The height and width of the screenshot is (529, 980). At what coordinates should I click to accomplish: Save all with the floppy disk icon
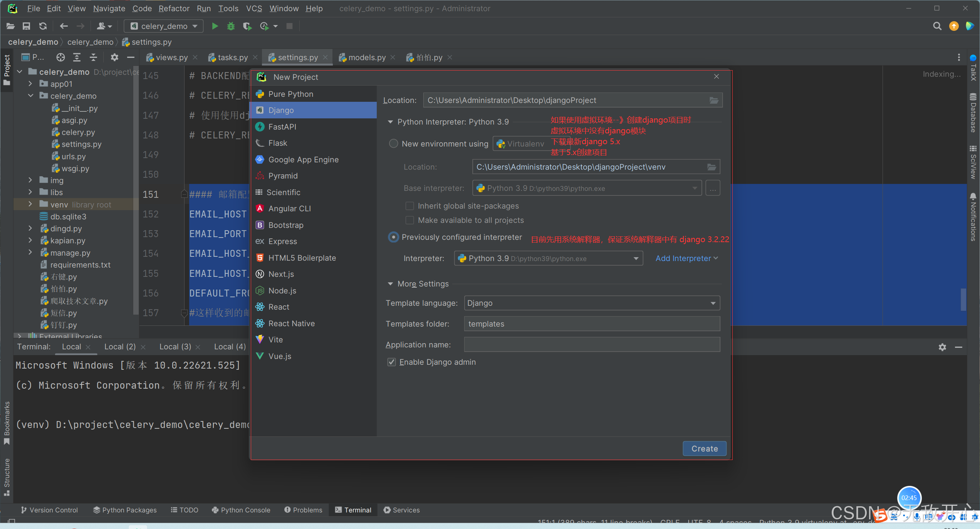tap(26, 26)
